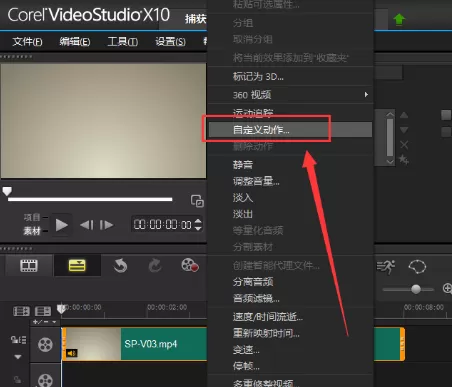The image size is (452, 387).
Task: Open the 360 视频 submenu arrow
Action: click(x=366, y=95)
